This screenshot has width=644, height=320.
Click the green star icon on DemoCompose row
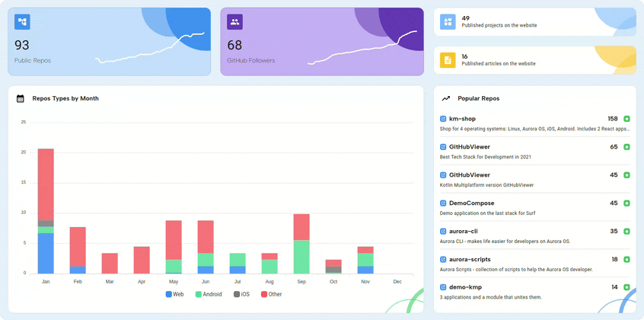coord(626,203)
